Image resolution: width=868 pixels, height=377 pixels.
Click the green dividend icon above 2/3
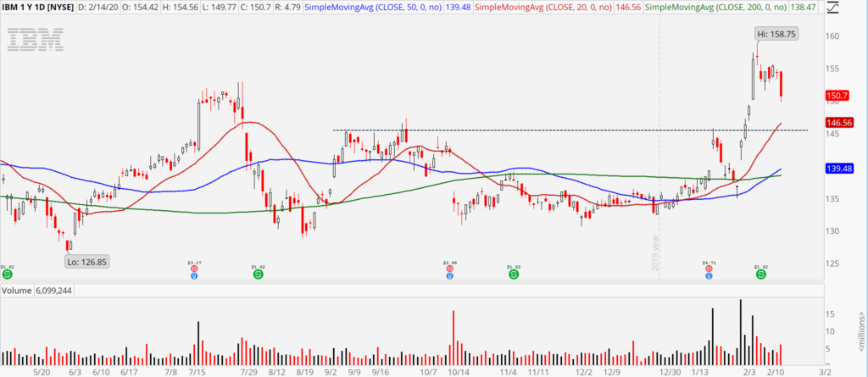[761, 274]
